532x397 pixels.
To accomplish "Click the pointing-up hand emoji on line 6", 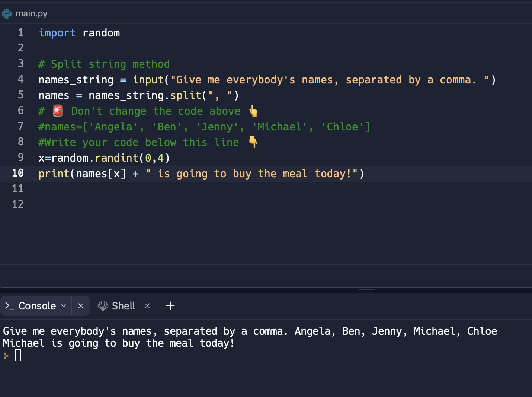I will click(x=253, y=111).
